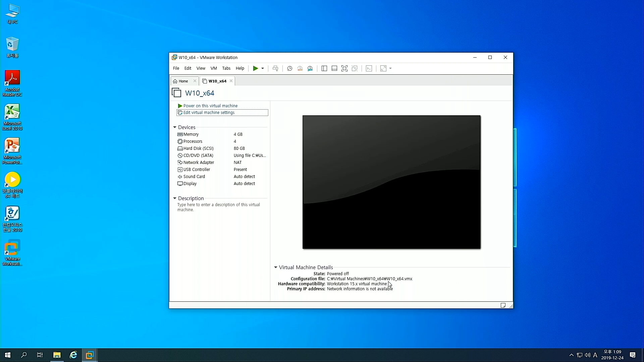Select the Sound Card device

click(222, 177)
